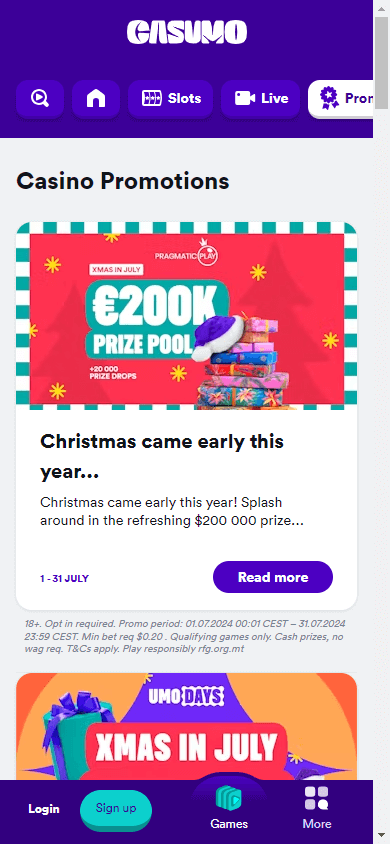Open the More menu grid icon

(317, 798)
